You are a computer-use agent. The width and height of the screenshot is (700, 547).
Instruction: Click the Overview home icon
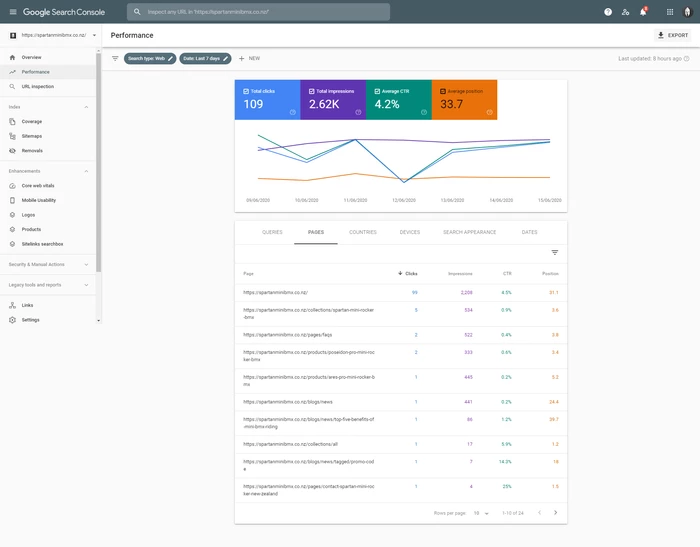12,57
